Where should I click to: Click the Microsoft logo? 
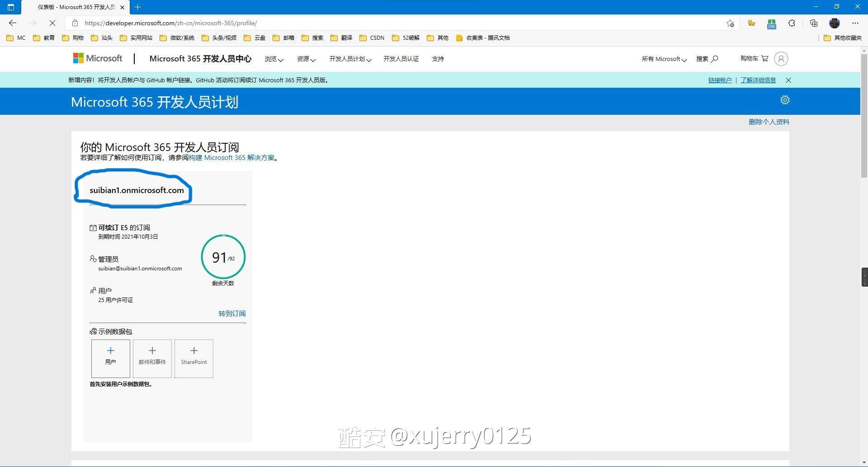(98, 58)
